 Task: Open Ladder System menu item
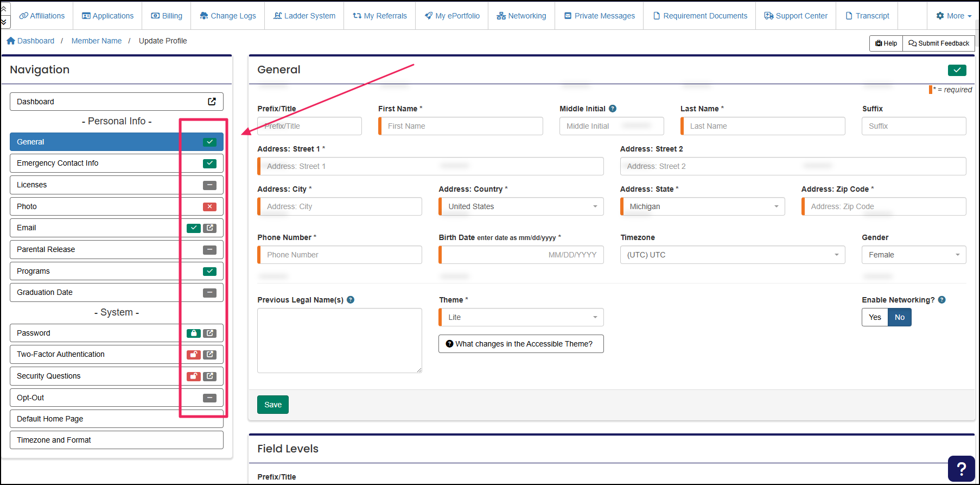pos(304,16)
